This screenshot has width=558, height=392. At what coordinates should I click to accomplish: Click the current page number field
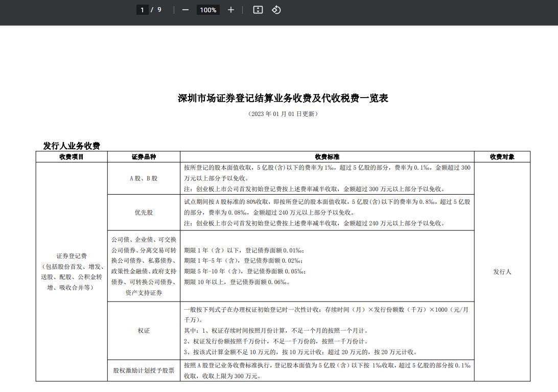pos(143,10)
